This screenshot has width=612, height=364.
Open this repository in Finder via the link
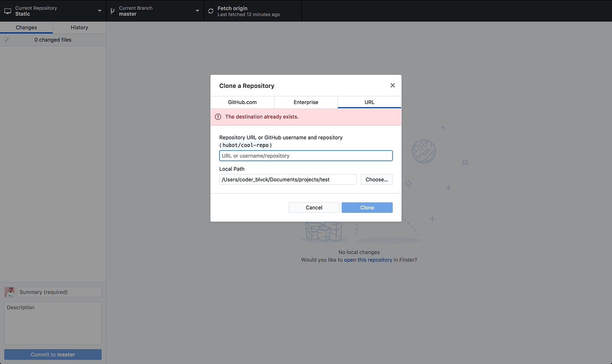click(368, 260)
